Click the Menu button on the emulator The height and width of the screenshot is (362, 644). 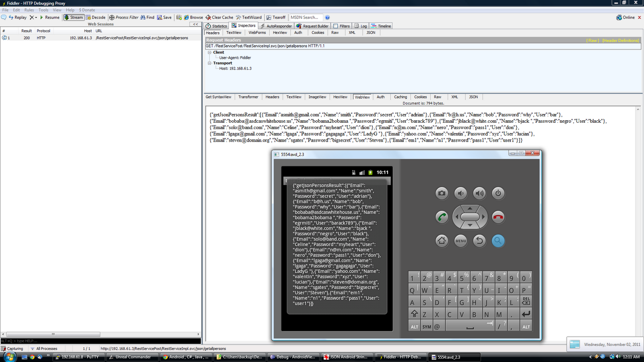[460, 241]
